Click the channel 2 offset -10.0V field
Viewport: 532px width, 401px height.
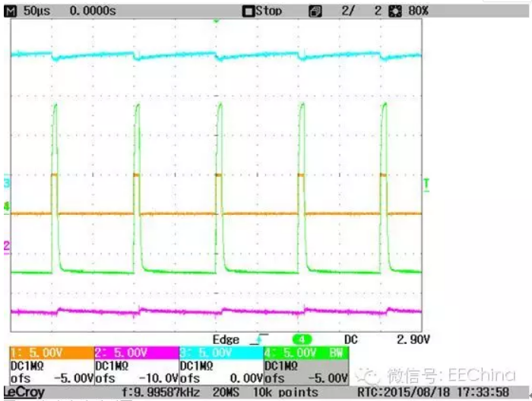point(136,377)
